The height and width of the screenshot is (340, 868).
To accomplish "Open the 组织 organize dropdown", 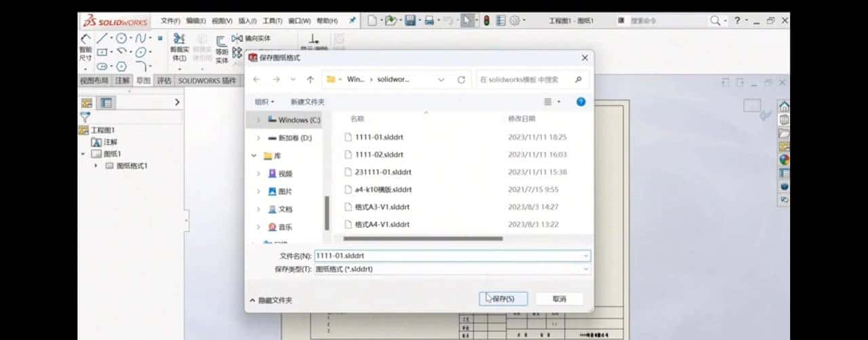I will [264, 102].
